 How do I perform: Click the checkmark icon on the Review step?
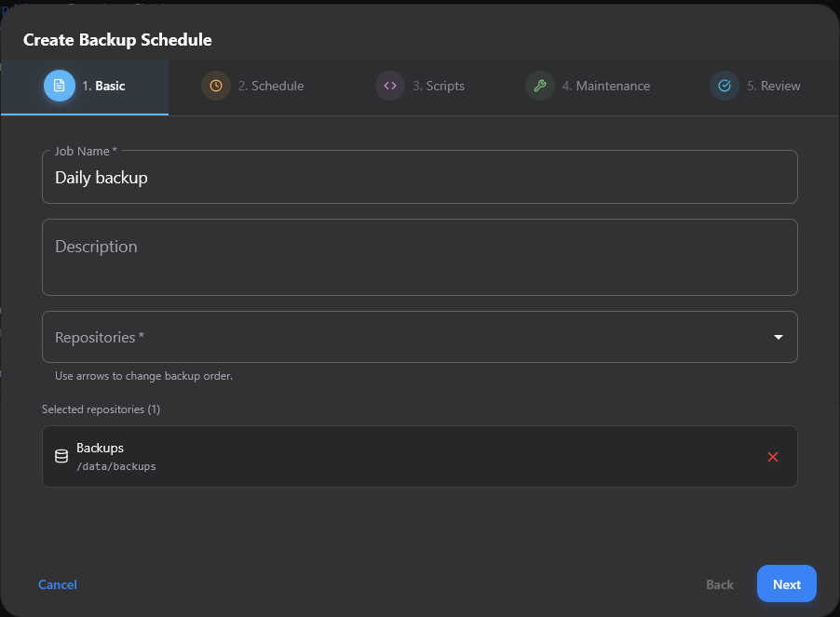pyautogui.click(x=725, y=86)
